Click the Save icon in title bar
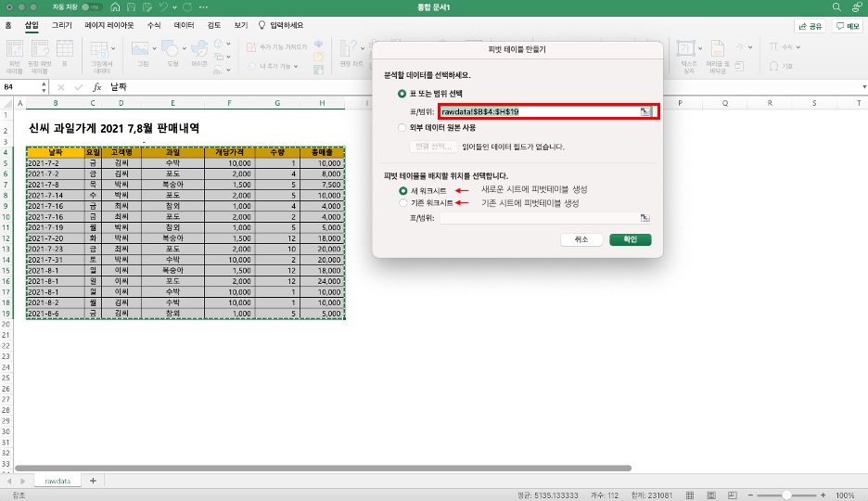868x501 pixels. [x=132, y=7]
